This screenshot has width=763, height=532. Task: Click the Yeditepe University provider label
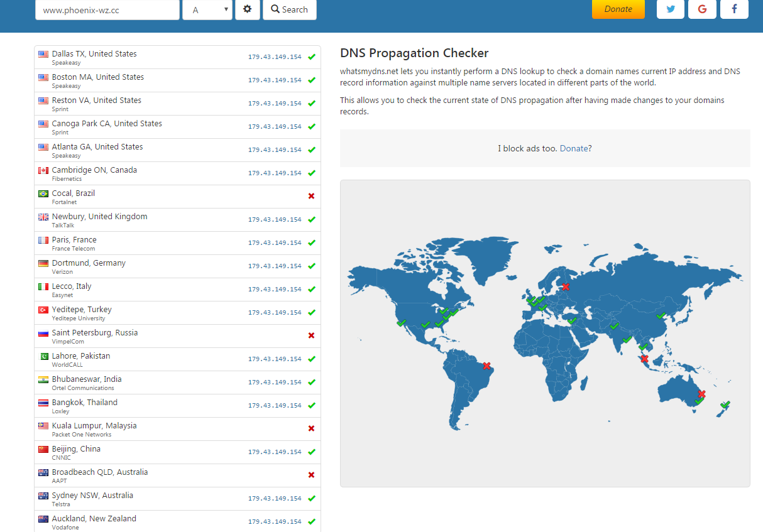click(79, 318)
